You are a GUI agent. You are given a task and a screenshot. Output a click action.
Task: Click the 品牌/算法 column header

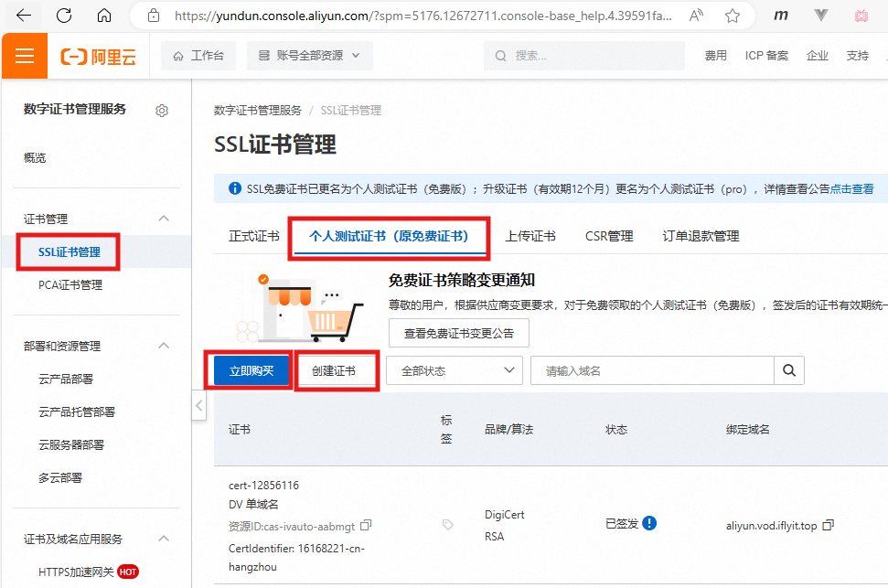[x=509, y=430]
